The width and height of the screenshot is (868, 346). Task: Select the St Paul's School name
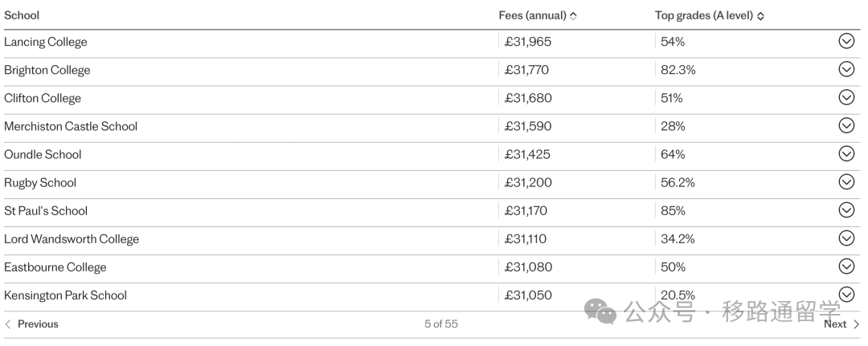coord(46,211)
